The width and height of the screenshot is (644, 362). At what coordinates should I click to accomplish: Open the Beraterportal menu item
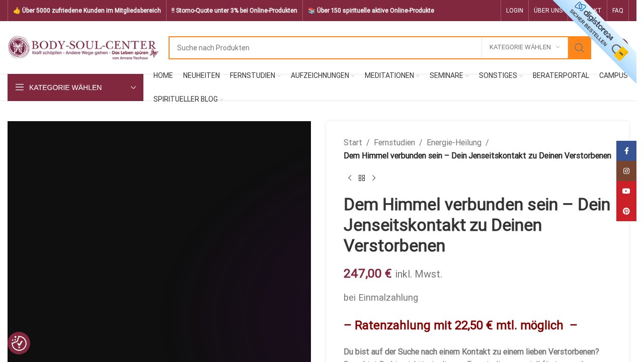[x=561, y=75]
